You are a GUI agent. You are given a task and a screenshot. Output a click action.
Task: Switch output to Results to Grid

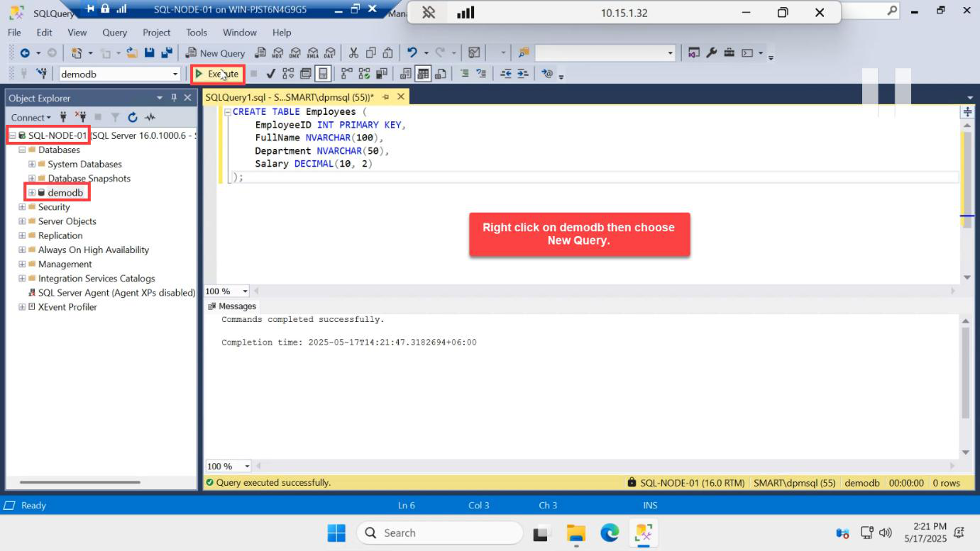click(423, 73)
